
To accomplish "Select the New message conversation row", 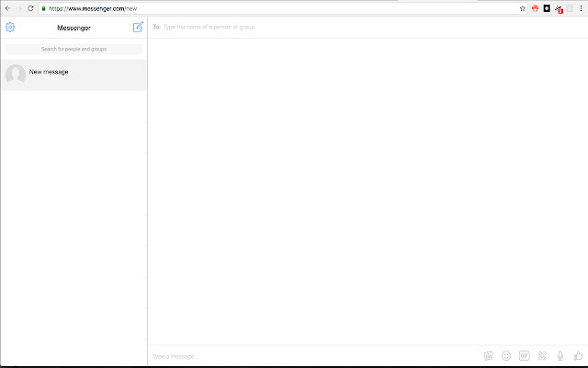I will (73, 75).
